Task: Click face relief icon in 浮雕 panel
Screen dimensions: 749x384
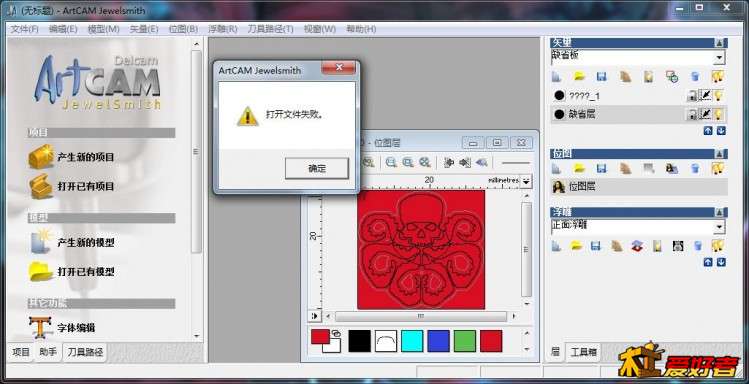Action: 678,246
